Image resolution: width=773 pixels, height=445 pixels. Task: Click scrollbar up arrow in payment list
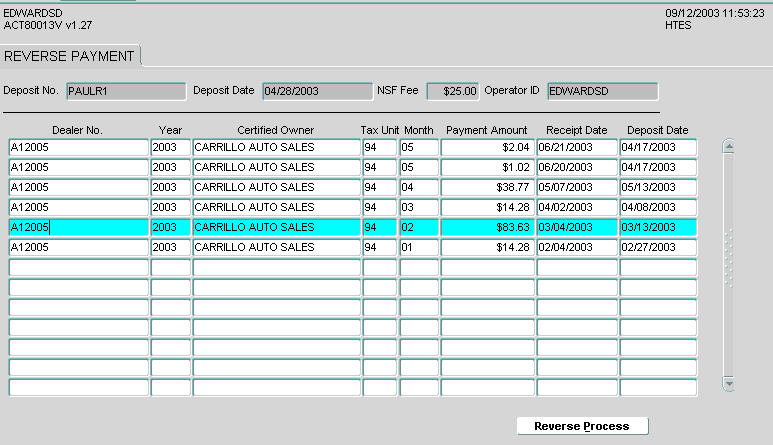[728, 146]
